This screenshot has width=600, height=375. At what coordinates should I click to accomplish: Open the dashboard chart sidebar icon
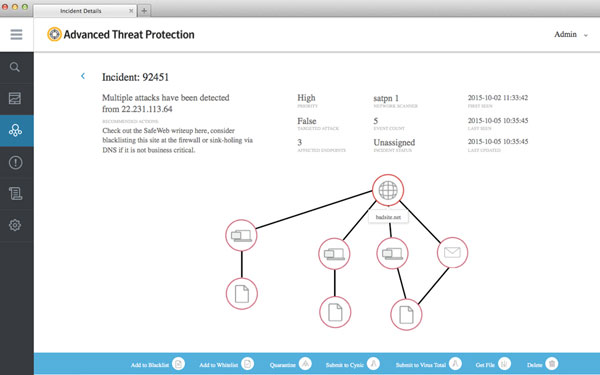15,99
